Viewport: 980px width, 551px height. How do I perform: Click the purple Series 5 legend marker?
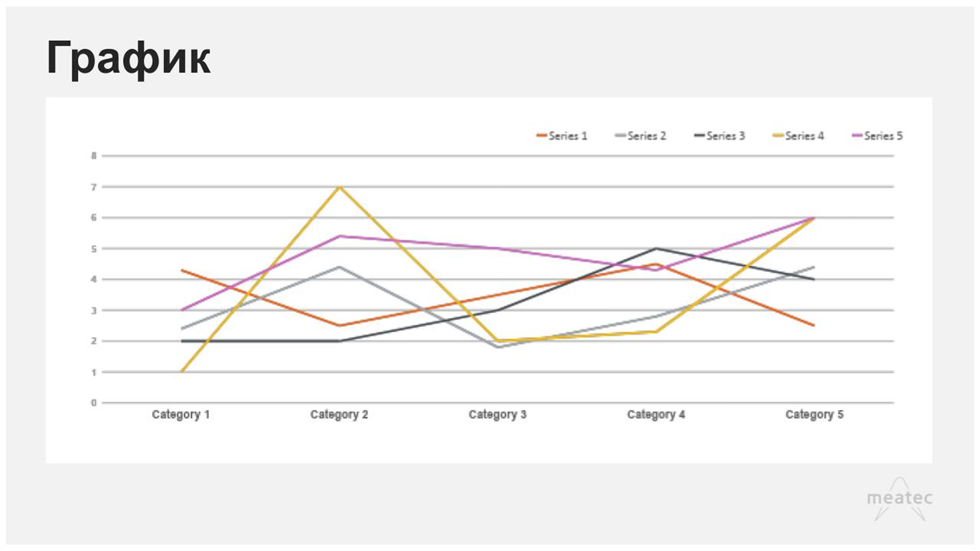(857, 136)
